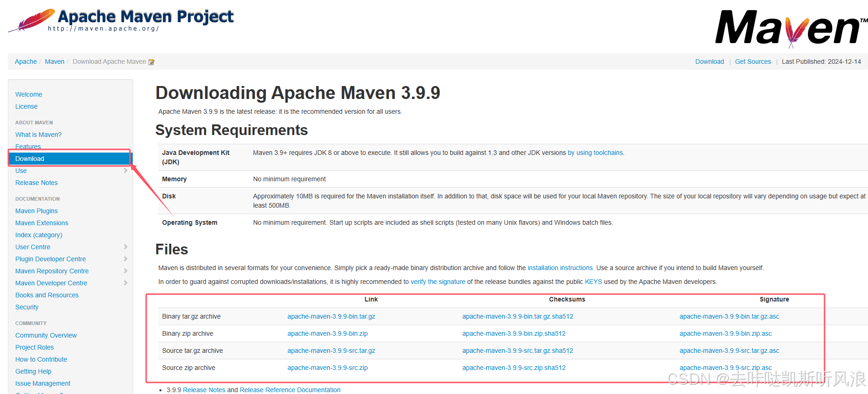The height and width of the screenshot is (394, 868).
Task: Expand the Plugin Developer Centre chevron
Action: [x=125, y=259]
